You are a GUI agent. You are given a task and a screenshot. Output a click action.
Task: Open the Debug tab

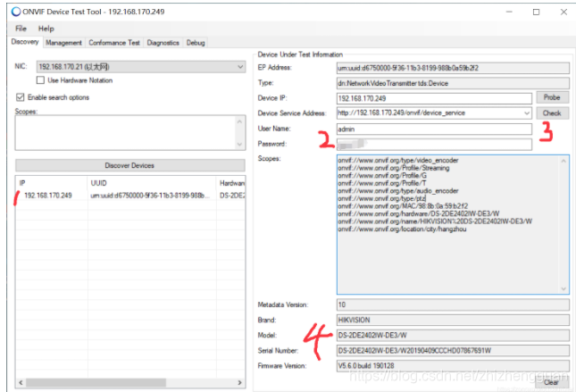pyautogui.click(x=196, y=43)
